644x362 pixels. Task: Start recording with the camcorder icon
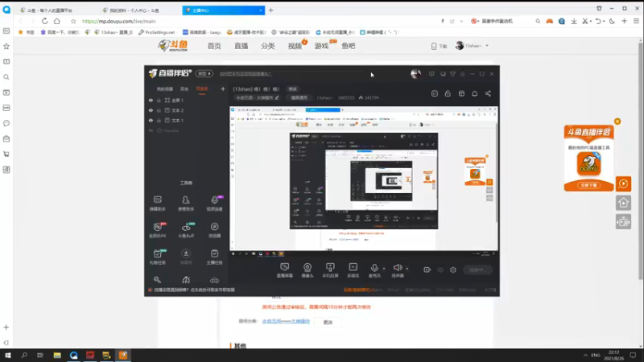(427, 269)
